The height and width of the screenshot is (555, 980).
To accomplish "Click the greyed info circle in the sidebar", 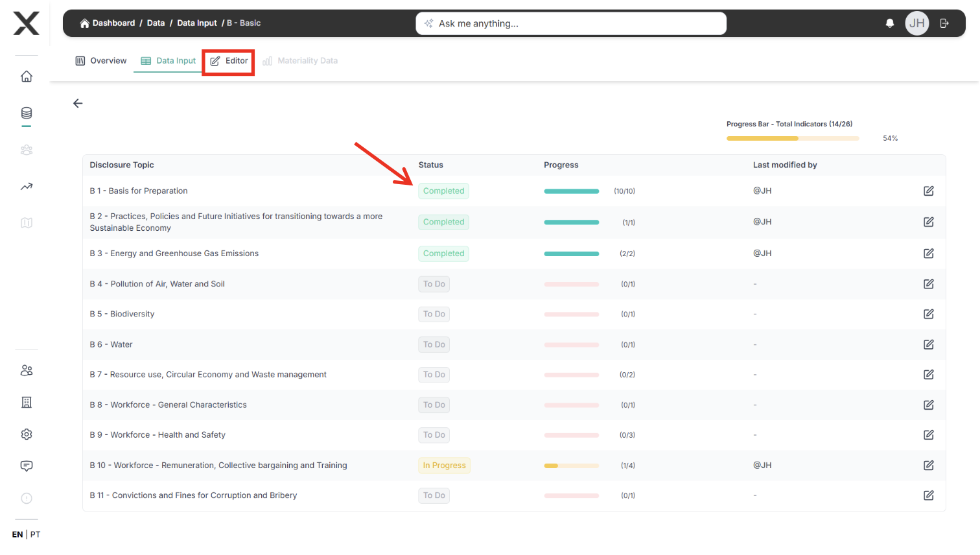I will (x=27, y=498).
